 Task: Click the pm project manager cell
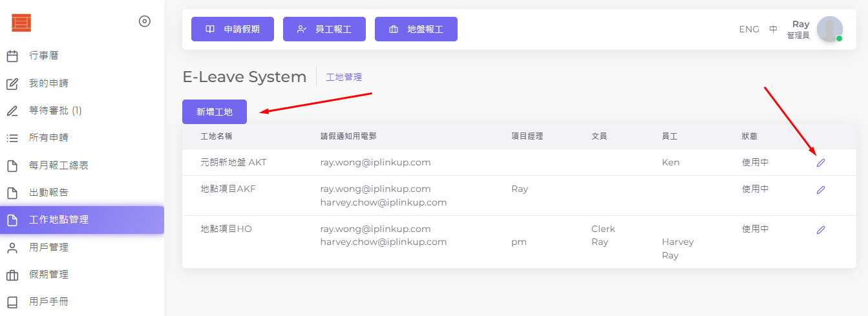coord(518,242)
